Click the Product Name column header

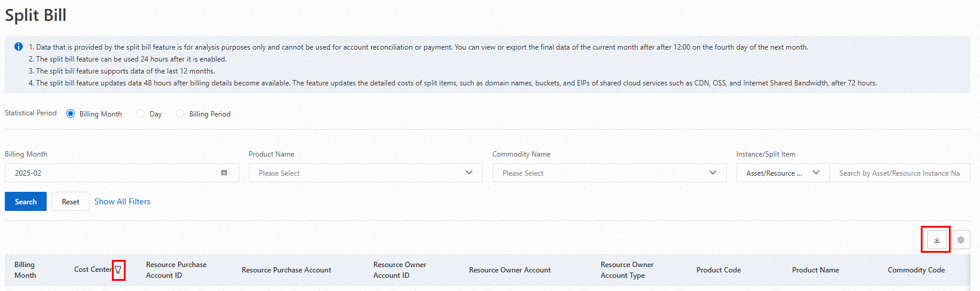click(815, 270)
